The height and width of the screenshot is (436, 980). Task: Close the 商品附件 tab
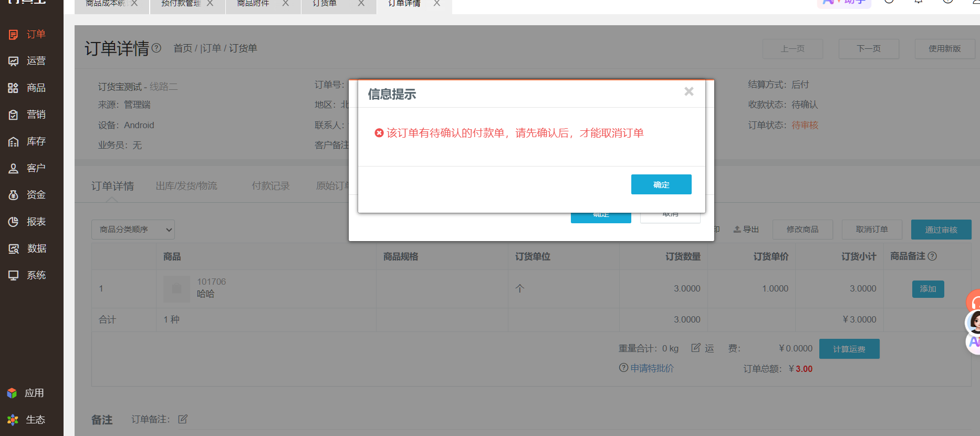(285, 3)
